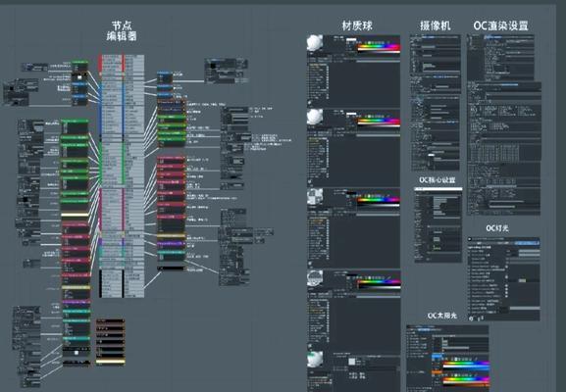The image size is (566, 392).
Task: Click the light gray color swatch in the bottom material
Action: point(352,362)
